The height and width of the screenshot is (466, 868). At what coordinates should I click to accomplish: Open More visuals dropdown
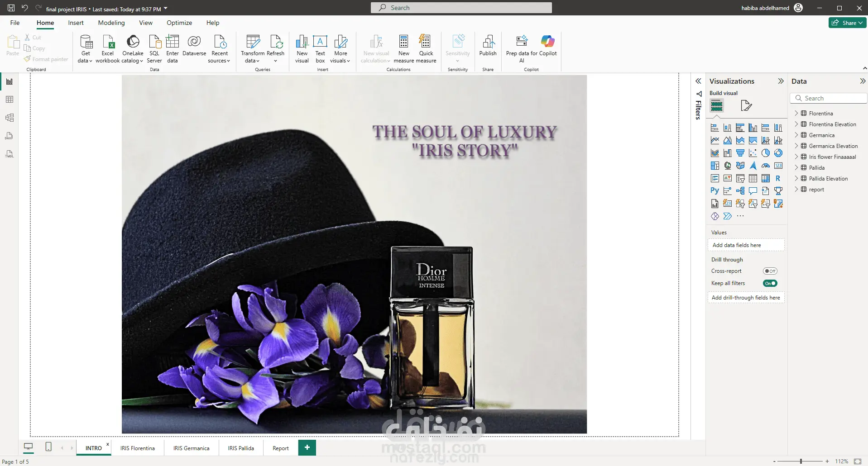(340, 49)
